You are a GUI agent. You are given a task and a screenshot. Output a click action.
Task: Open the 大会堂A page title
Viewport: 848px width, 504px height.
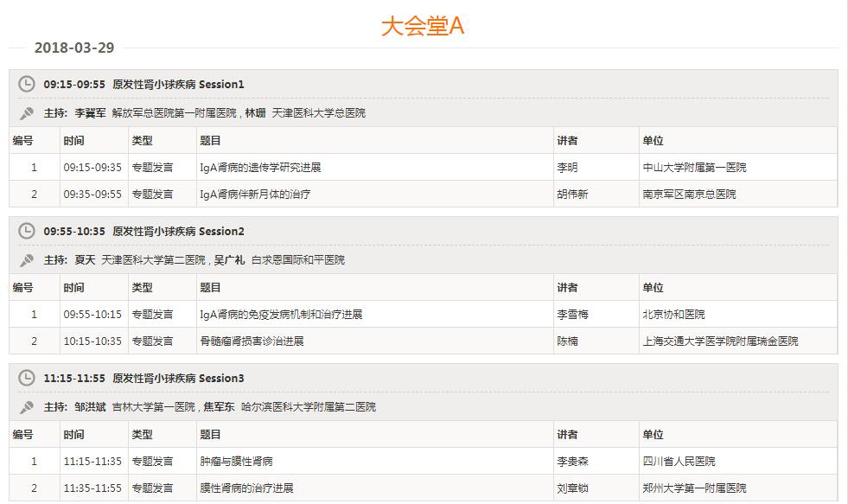(424, 25)
